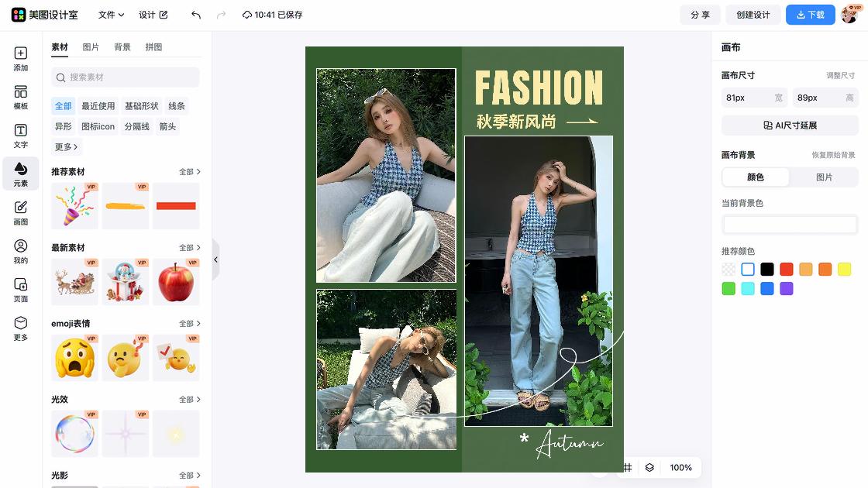Expand 全部 for 光效 section
Viewport: 868px width, 488px height.
(x=189, y=399)
